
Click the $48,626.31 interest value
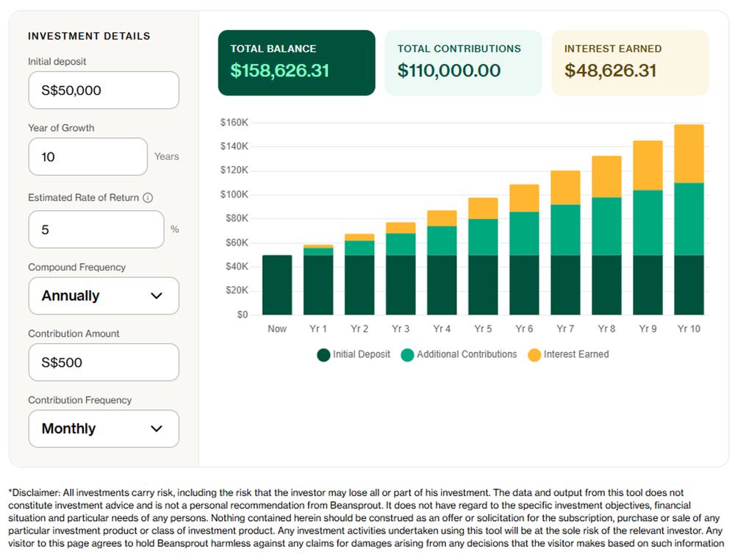click(x=610, y=71)
